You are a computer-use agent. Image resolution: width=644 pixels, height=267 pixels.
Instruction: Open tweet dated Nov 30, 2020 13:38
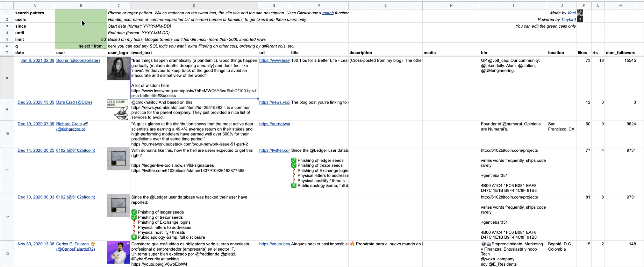pyautogui.click(x=36, y=244)
